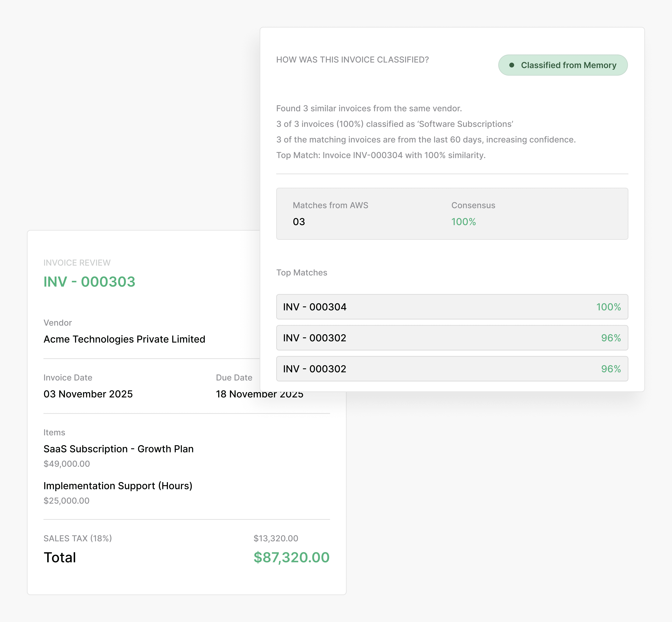Click the HOW WAS THIS INVOICE CLASSIFIED header
Image resolution: width=672 pixels, height=622 pixels.
(x=352, y=60)
